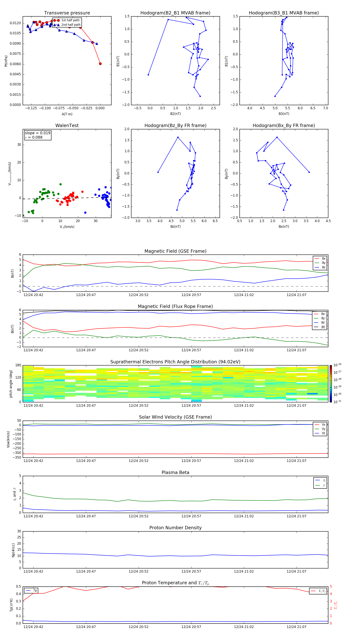Click the Vx entry in the velocity legend
This screenshot has width=351, height=644.
pyautogui.click(x=320, y=425)
